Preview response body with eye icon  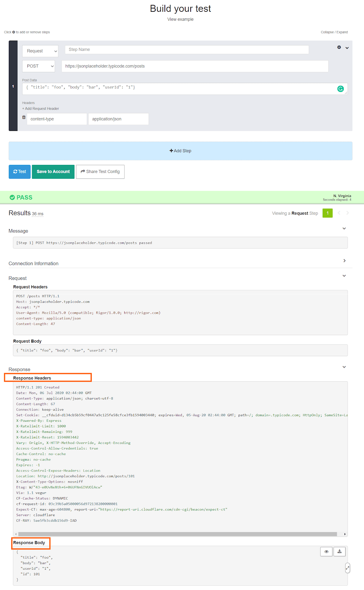[326, 552]
